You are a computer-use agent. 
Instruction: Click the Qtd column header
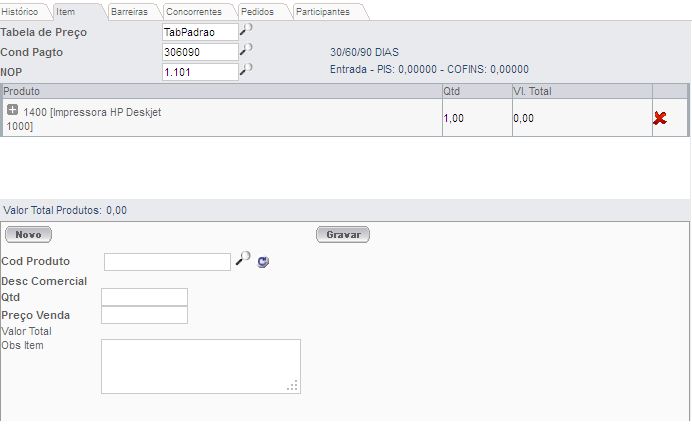click(478, 91)
